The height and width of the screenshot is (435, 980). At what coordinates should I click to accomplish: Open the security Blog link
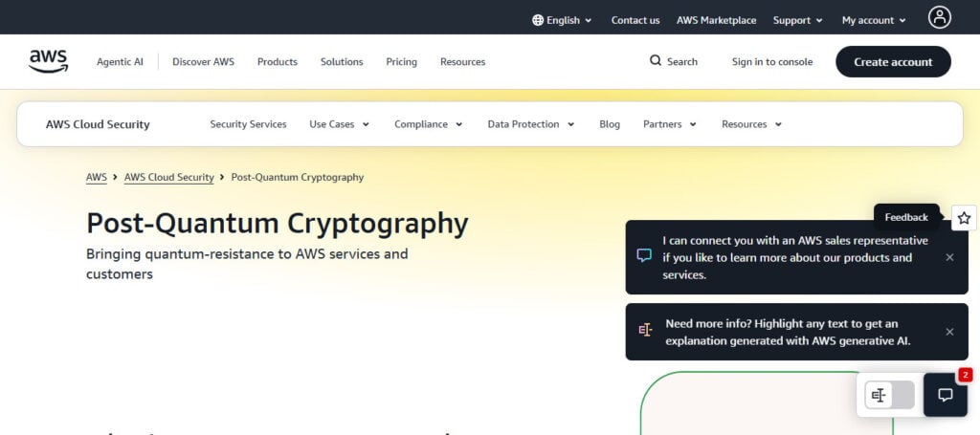(x=610, y=124)
